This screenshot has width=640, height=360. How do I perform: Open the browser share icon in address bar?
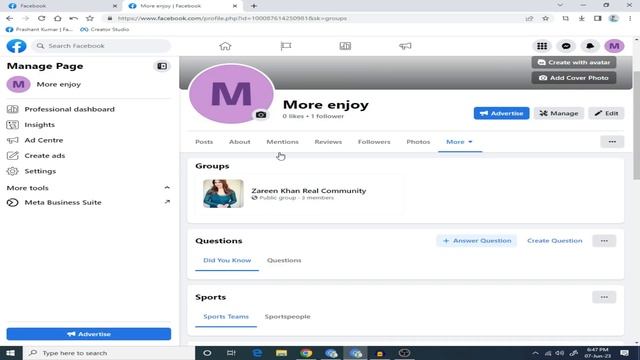[x=529, y=18]
